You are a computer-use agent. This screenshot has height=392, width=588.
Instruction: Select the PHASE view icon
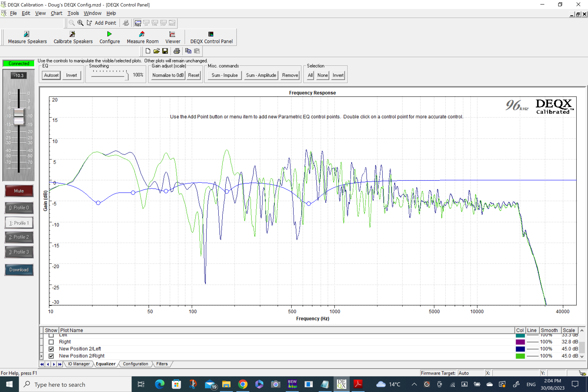(x=172, y=23)
